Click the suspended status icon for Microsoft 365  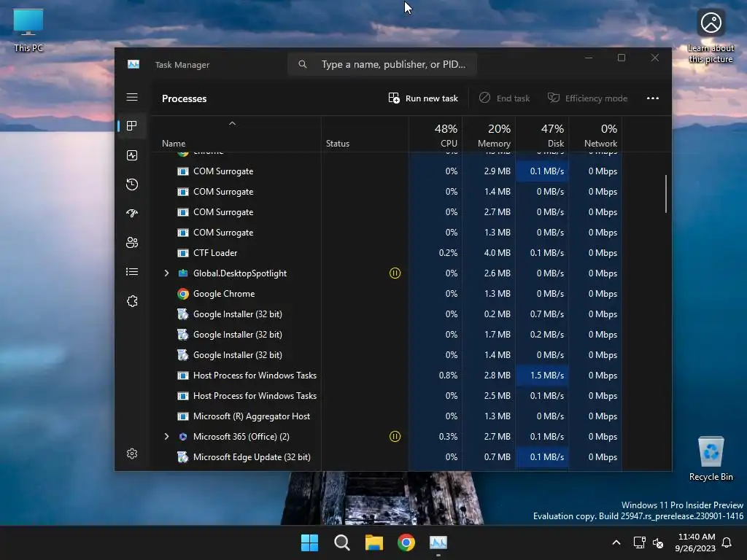click(x=395, y=437)
